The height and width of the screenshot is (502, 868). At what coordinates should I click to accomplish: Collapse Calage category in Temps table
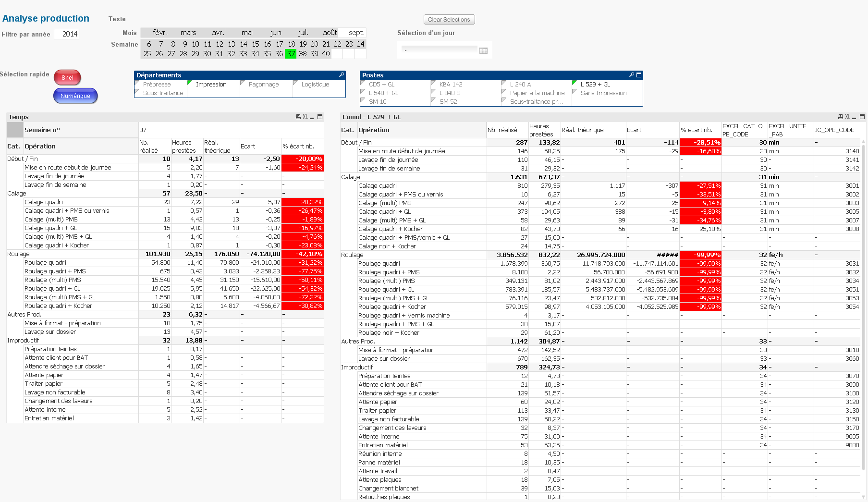[17, 194]
